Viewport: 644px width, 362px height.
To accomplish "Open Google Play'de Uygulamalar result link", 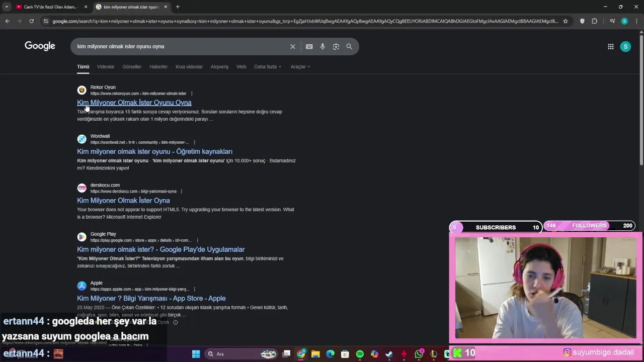I will point(161,249).
